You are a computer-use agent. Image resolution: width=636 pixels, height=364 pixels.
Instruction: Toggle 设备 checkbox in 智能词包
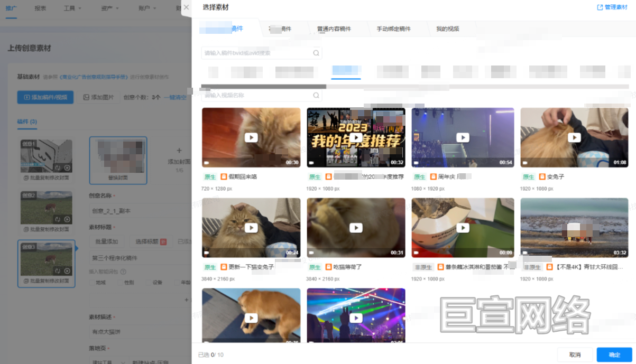click(x=148, y=282)
